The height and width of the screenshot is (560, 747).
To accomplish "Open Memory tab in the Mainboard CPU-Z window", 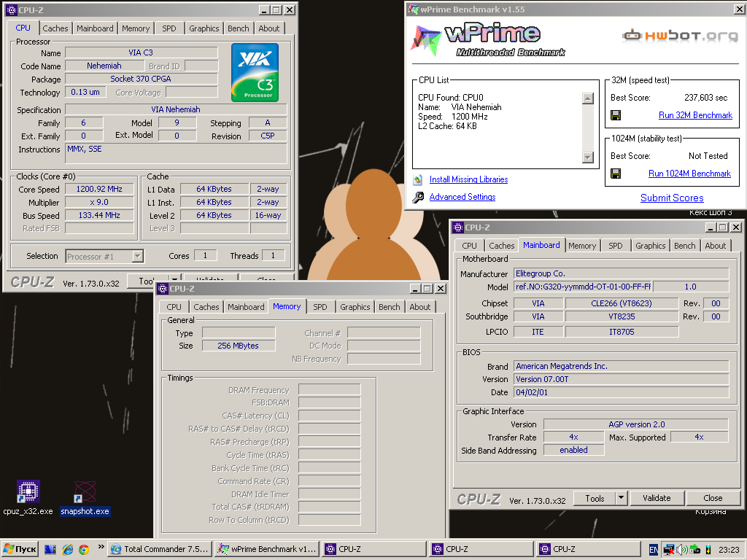I will pos(582,246).
